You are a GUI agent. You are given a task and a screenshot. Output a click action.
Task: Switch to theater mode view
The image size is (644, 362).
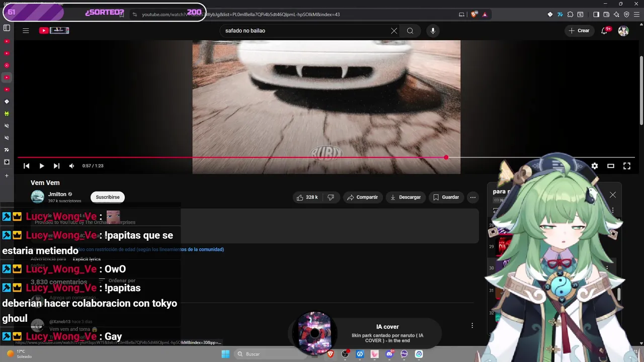pos(611,166)
